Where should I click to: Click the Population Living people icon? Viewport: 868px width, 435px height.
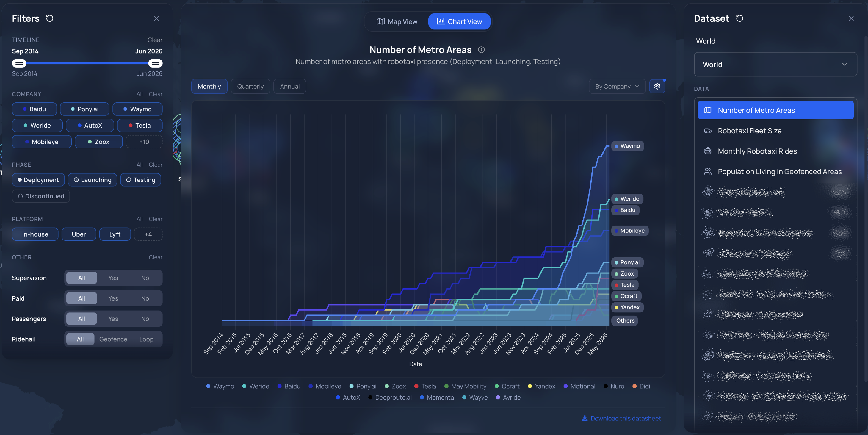click(x=708, y=171)
